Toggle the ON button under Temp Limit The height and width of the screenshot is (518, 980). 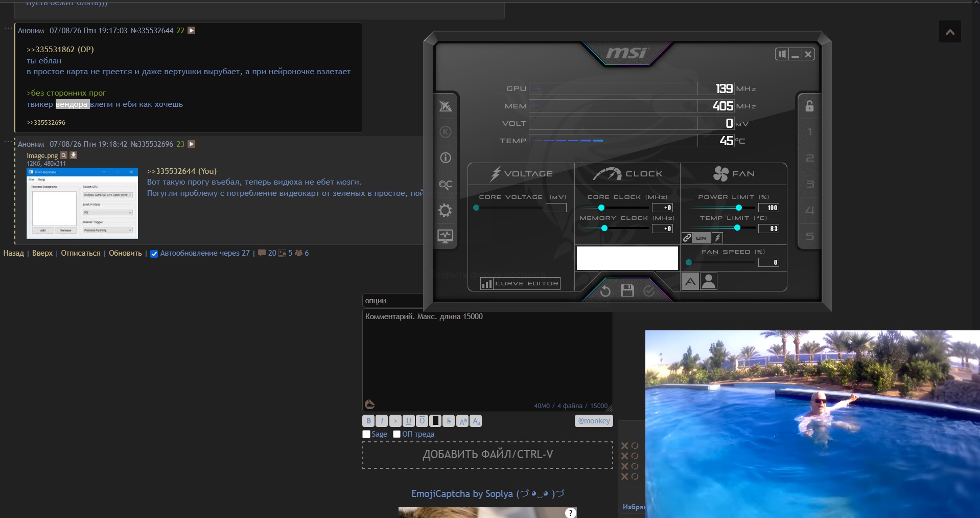click(701, 238)
